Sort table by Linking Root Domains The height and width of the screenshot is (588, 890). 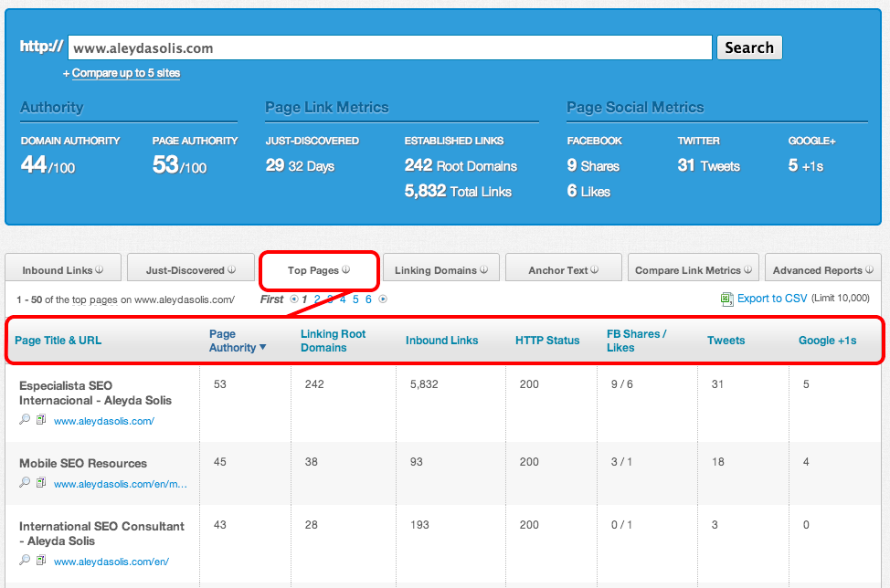click(x=333, y=341)
